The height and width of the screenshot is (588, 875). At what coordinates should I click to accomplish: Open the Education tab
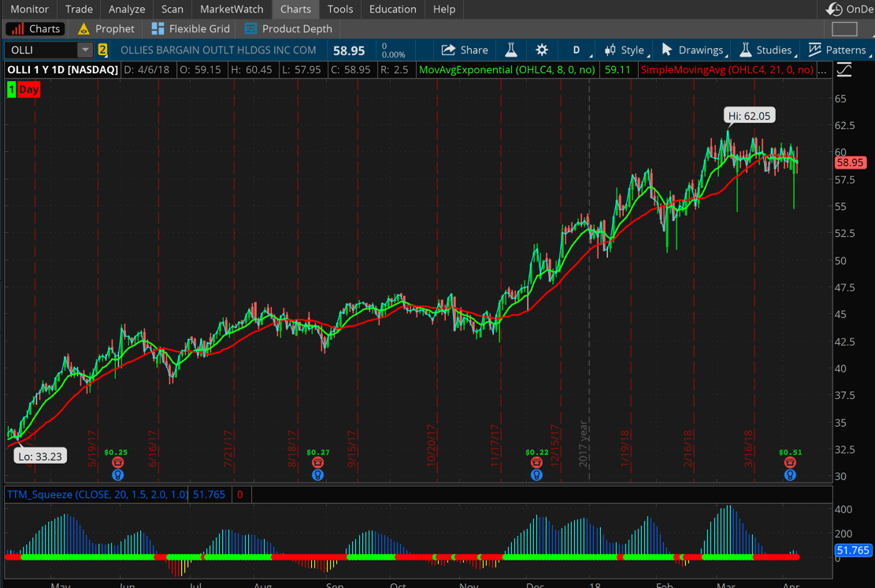(393, 9)
